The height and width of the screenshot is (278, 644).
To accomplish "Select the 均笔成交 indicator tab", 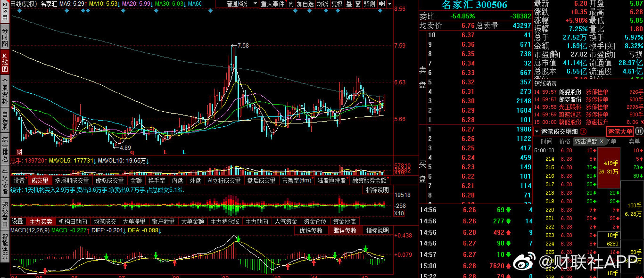I will click(105, 222).
